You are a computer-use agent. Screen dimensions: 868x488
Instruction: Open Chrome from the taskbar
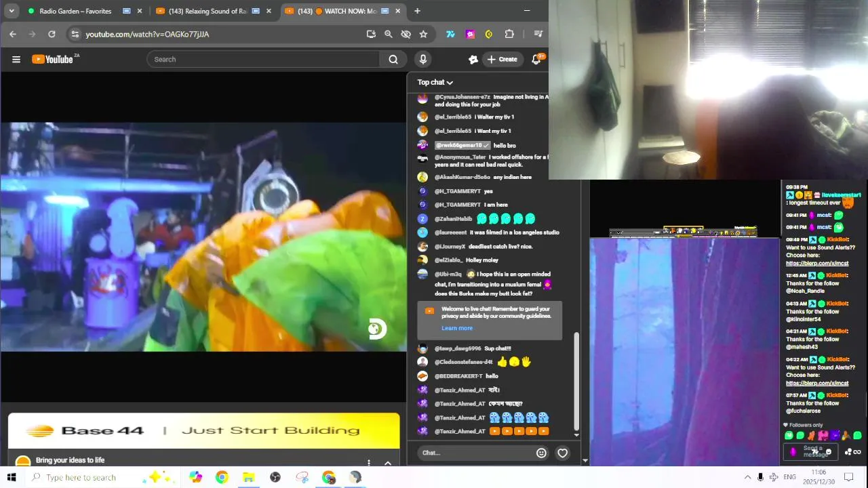(222, 477)
